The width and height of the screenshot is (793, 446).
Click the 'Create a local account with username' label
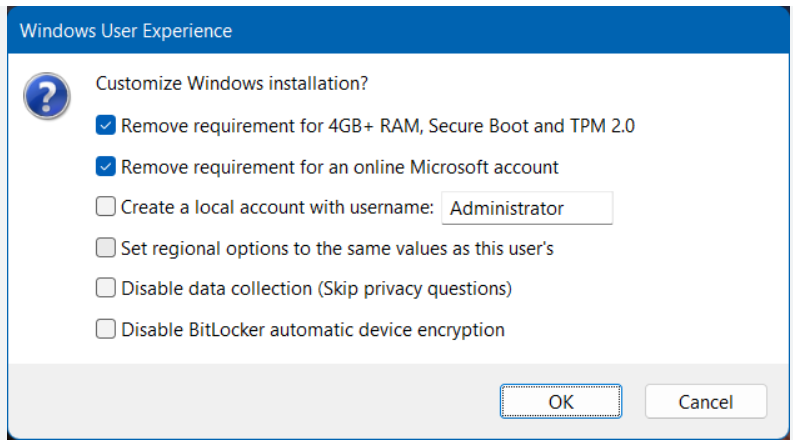277,208
